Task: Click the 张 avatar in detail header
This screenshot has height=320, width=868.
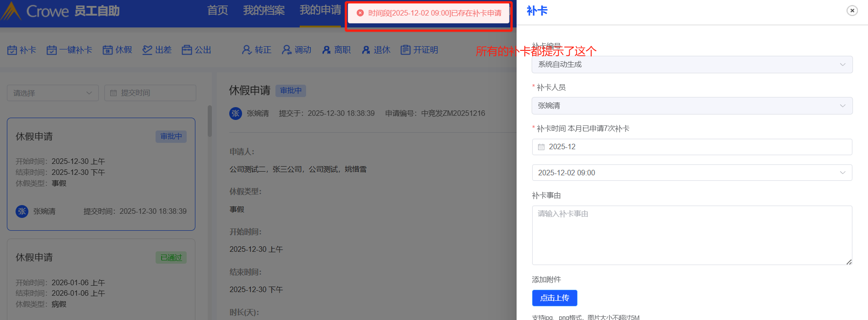Action: point(236,114)
